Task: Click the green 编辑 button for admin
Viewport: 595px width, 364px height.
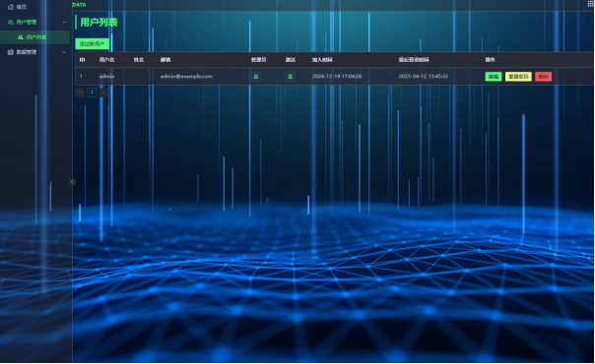Action: click(494, 77)
